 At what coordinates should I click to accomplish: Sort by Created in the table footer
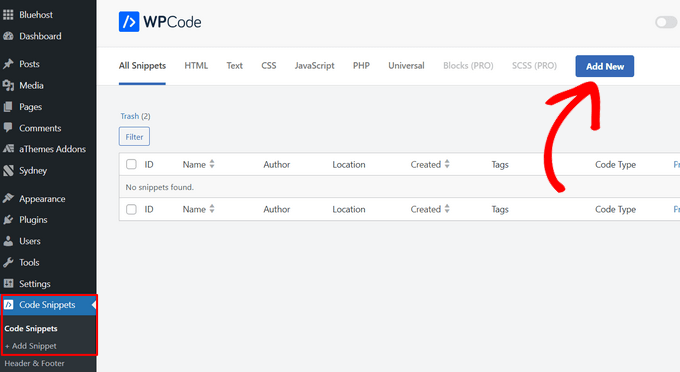pyautogui.click(x=430, y=209)
